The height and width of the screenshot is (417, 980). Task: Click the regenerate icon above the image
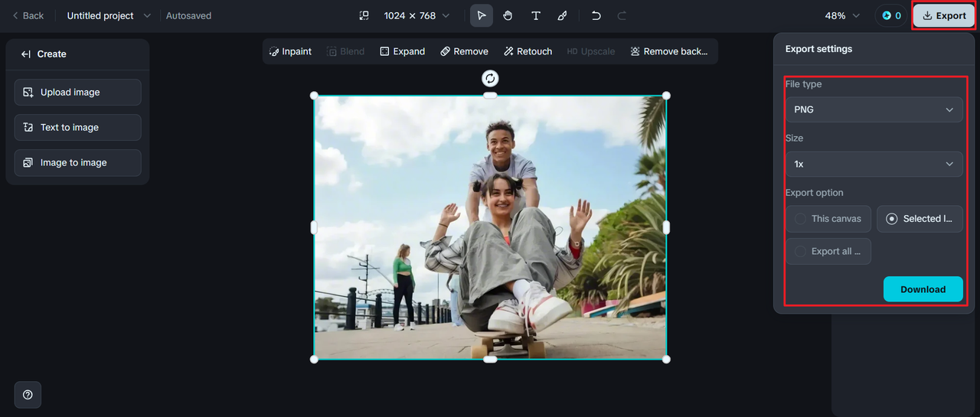click(x=490, y=78)
